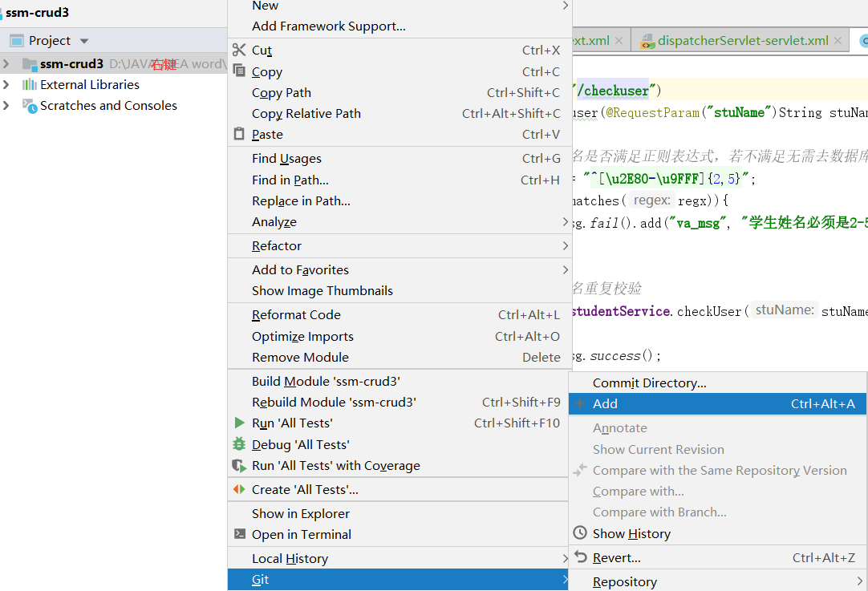Choose Copy Relative Path
Screen dimensions: 868x591
pos(398,113)
